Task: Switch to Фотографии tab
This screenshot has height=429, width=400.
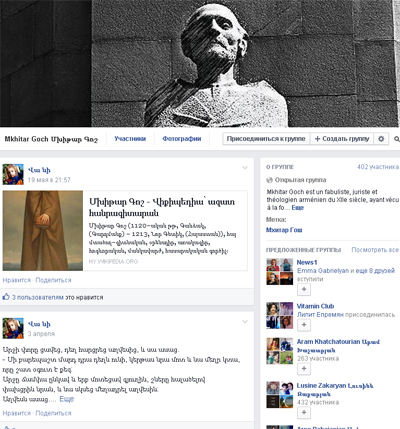Action: (x=182, y=139)
